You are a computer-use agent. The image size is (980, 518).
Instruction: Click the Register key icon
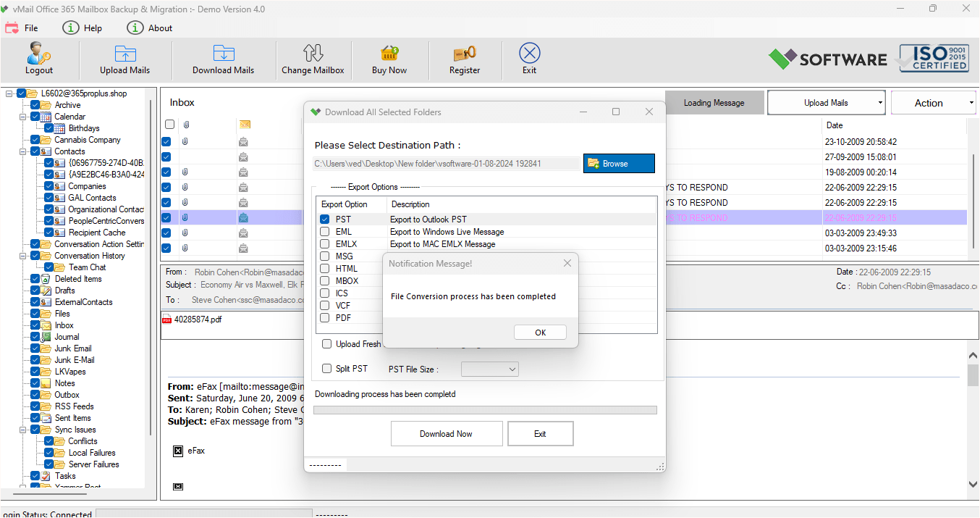(464, 54)
